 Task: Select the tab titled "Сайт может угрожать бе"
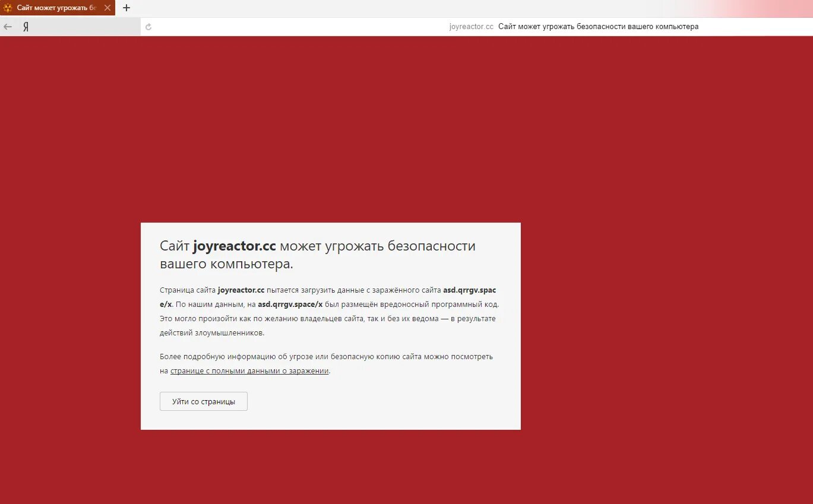(x=58, y=8)
